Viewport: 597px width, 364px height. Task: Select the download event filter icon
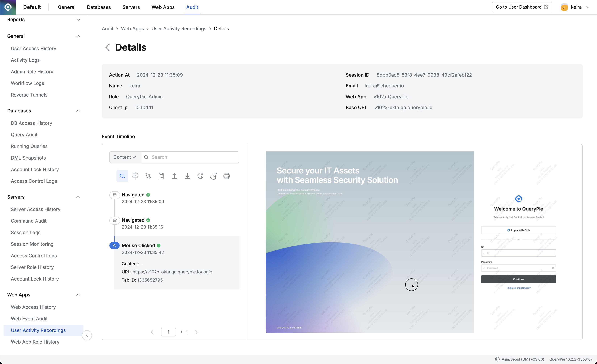click(188, 176)
